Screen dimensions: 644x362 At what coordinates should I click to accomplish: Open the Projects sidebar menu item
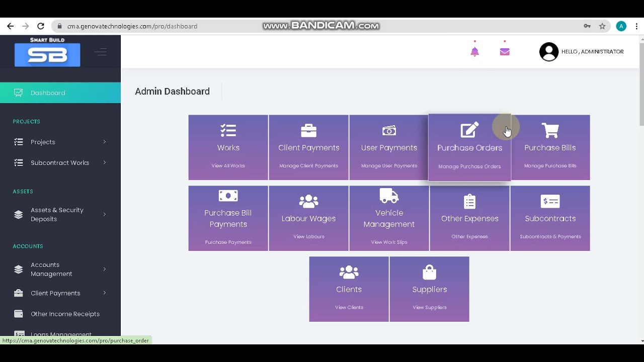pyautogui.click(x=60, y=142)
